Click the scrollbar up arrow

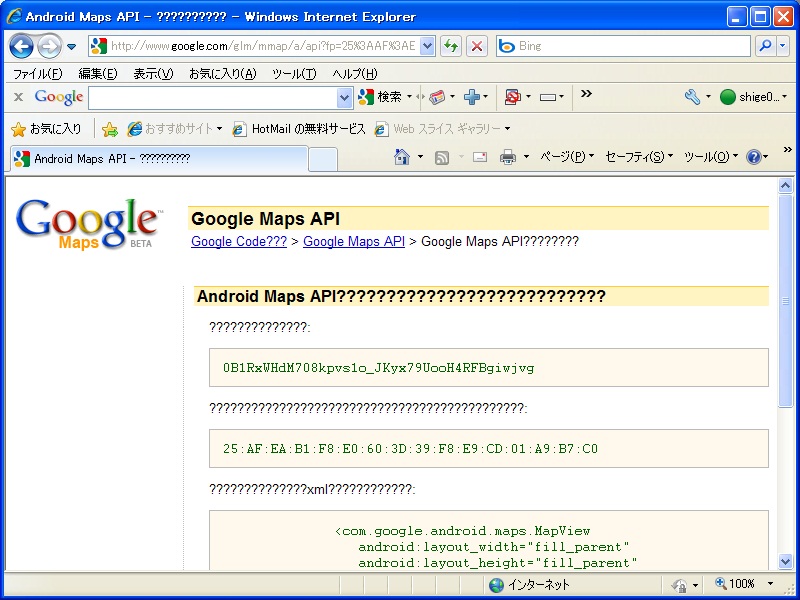coord(786,186)
